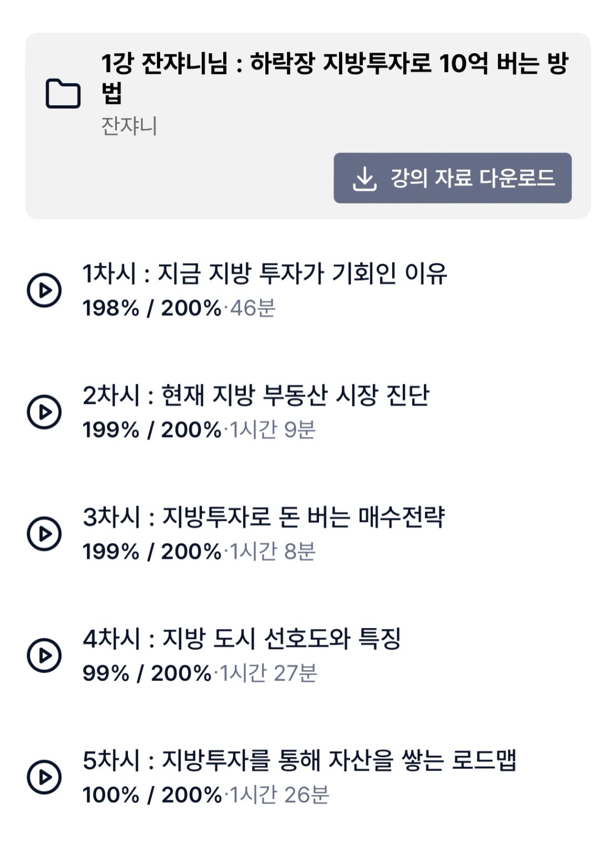This screenshot has width=616, height=863.
Task: Click the folder icon beside the 1강 title
Action: click(63, 94)
